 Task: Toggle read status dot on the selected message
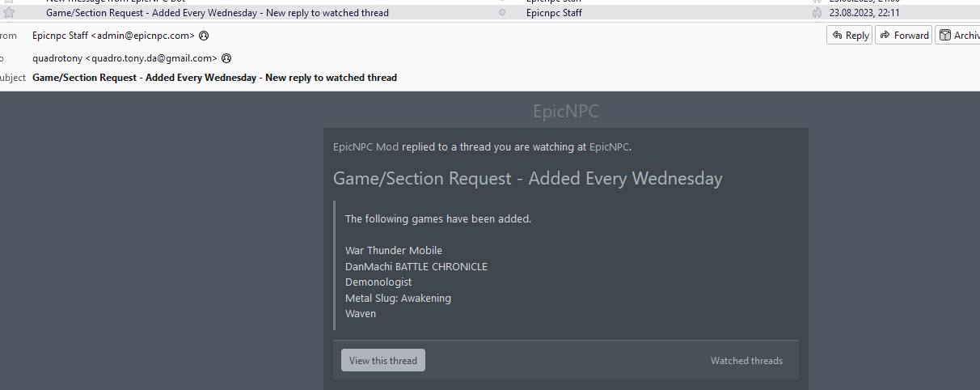502,13
